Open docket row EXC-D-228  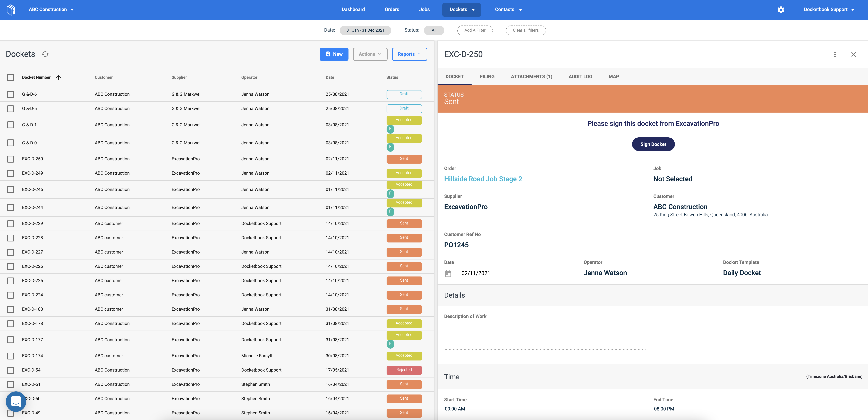click(x=217, y=238)
